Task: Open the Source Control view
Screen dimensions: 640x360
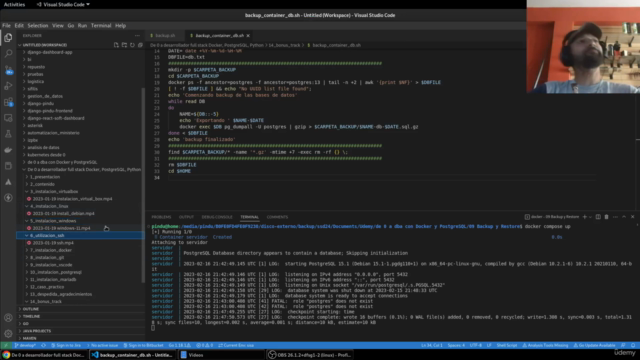Action: tap(8, 70)
